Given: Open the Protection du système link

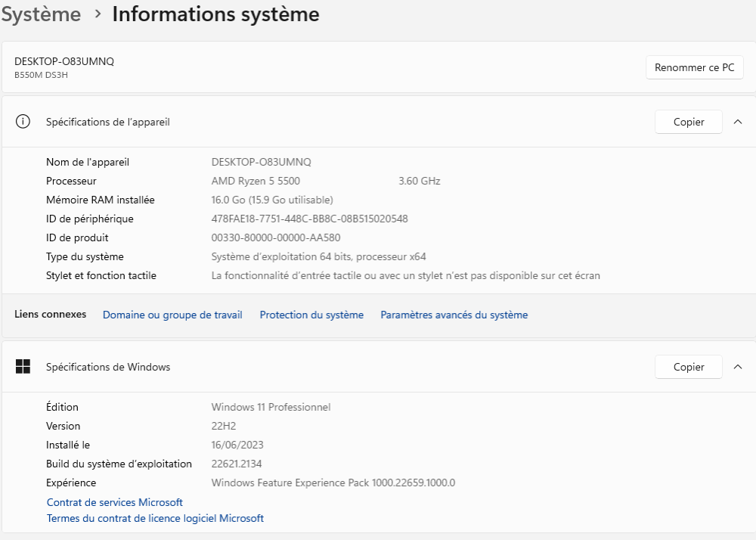Looking at the screenshot, I should 311,315.
